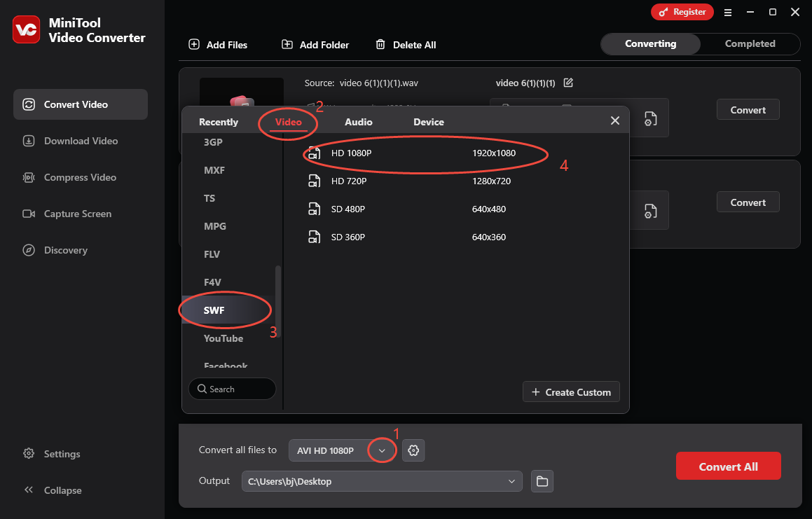This screenshot has width=812, height=519.
Task: Select the Video tab in format popup
Action: click(289, 123)
